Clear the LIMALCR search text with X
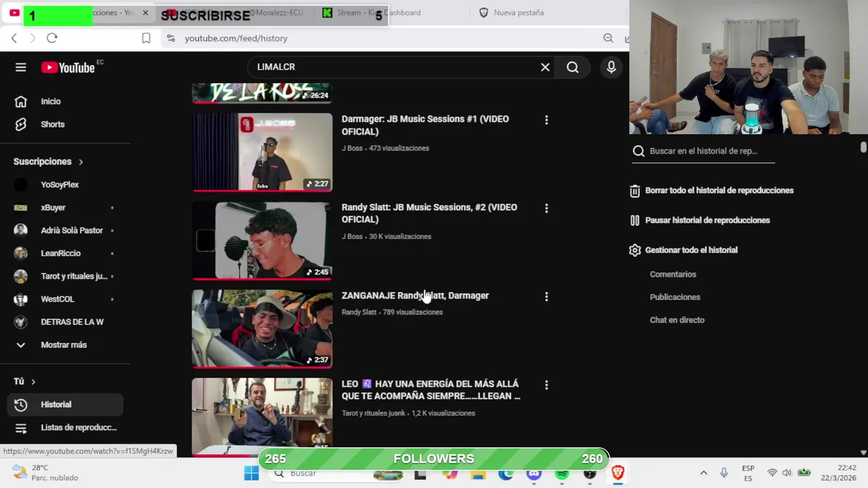 click(x=545, y=67)
